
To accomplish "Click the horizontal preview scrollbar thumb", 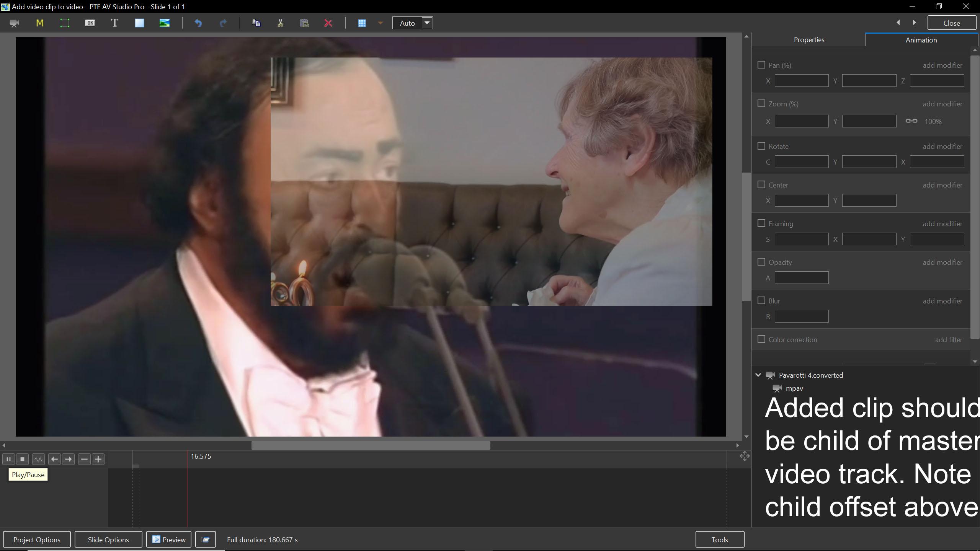I will 371,445.
